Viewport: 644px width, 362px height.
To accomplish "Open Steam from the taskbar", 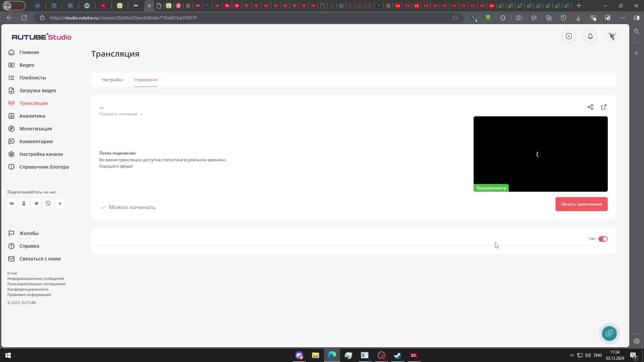I will click(x=397, y=355).
